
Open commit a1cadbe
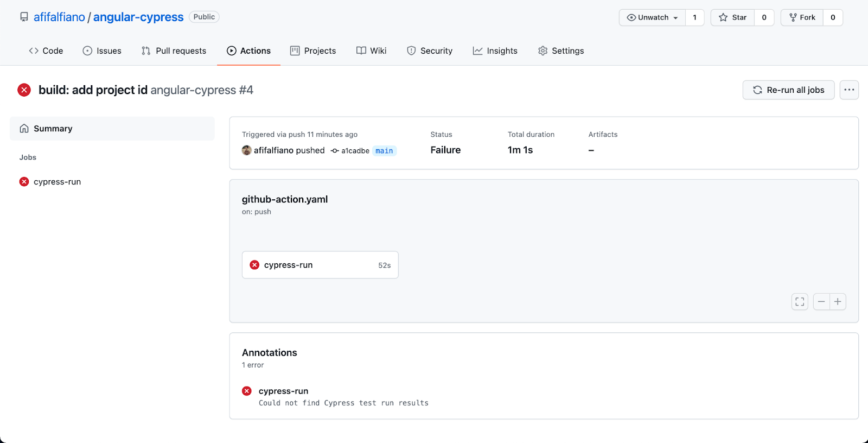click(355, 151)
